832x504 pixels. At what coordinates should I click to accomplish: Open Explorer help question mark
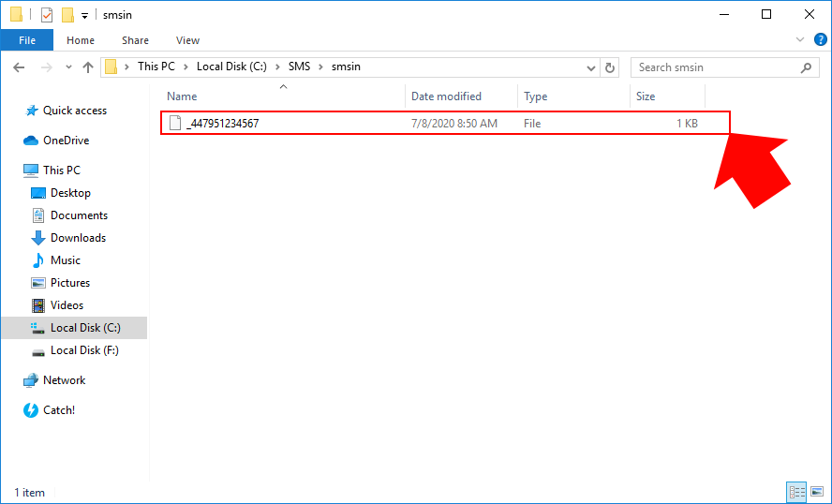click(821, 39)
